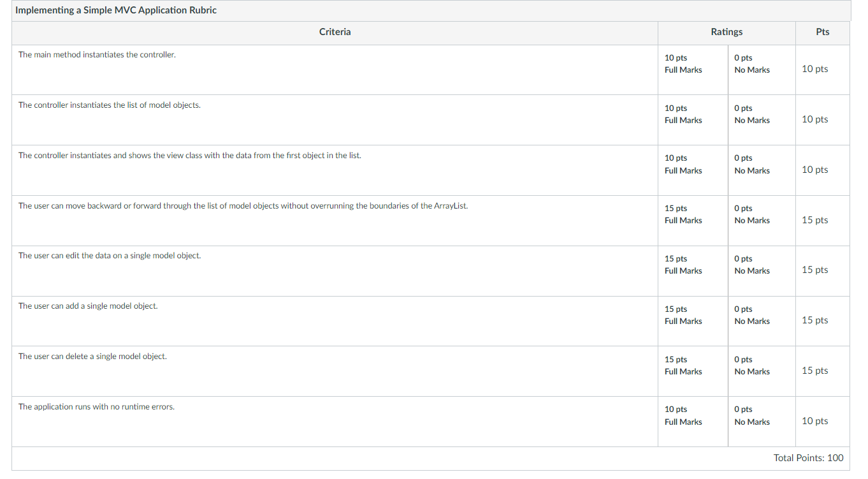Click the Pts value for main method criterion
This screenshot has width=868, height=479.
point(815,69)
